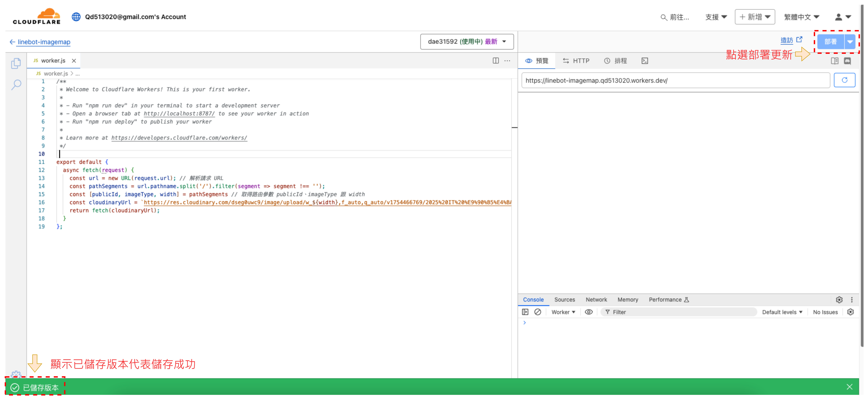Open DevTools settings gear

839,299
